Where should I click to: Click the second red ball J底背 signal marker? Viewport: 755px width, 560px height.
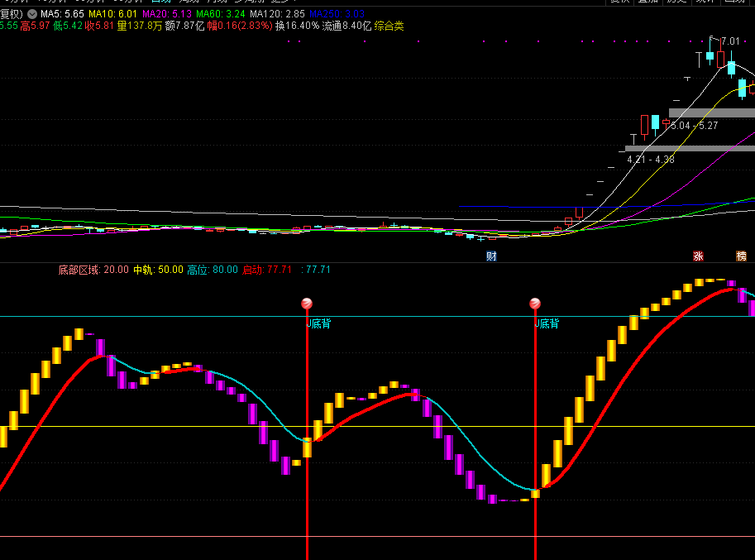pos(535,304)
